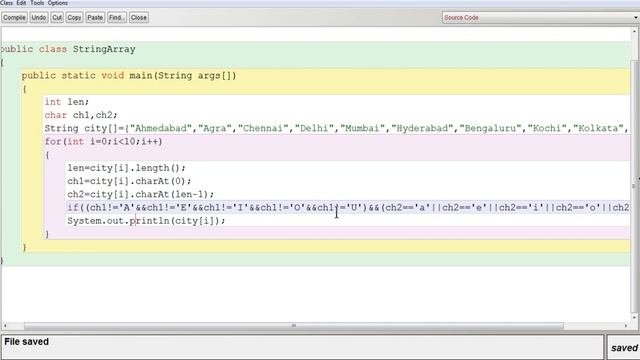Click the 'saved' status indicator

pyautogui.click(x=624, y=348)
